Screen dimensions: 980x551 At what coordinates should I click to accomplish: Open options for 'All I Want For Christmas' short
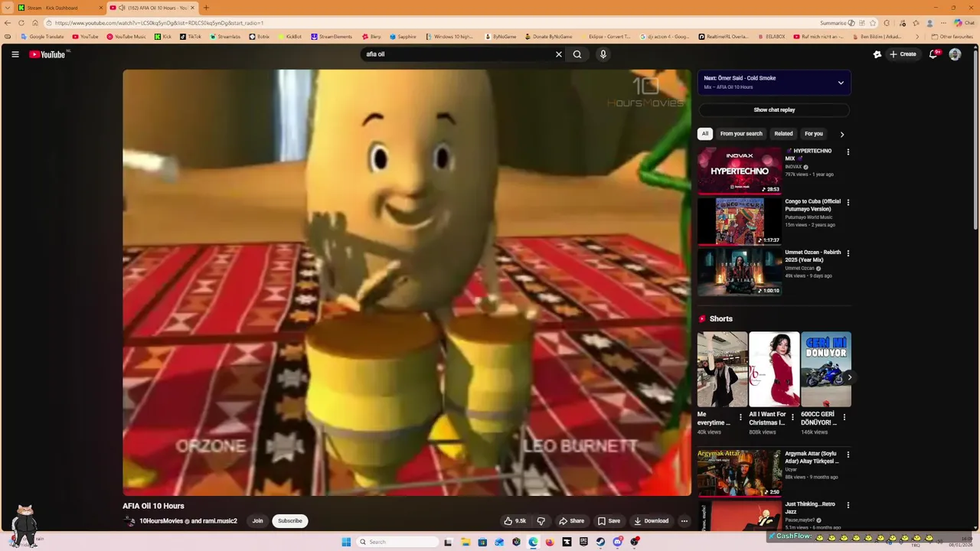click(792, 417)
